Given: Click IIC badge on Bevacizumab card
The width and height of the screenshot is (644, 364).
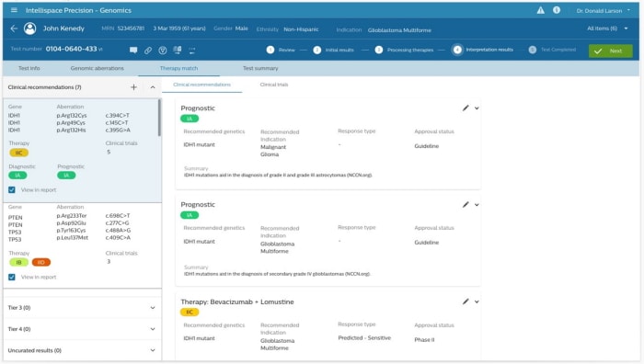Looking at the screenshot, I should [x=190, y=313].
